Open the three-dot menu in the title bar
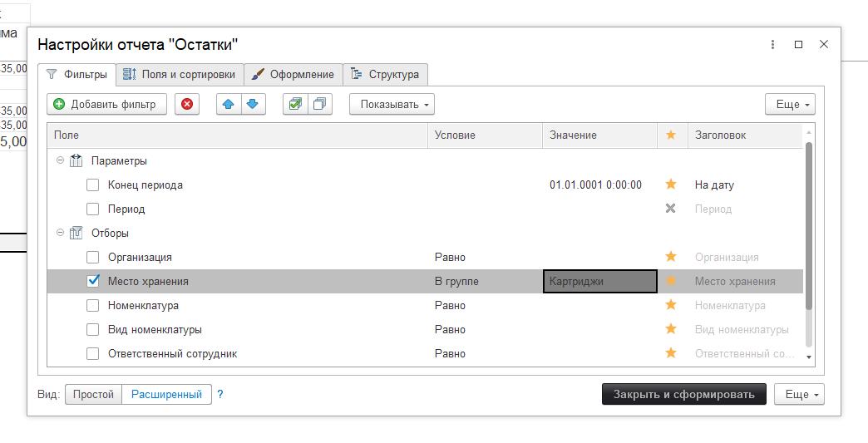The image size is (868, 443). (772, 45)
